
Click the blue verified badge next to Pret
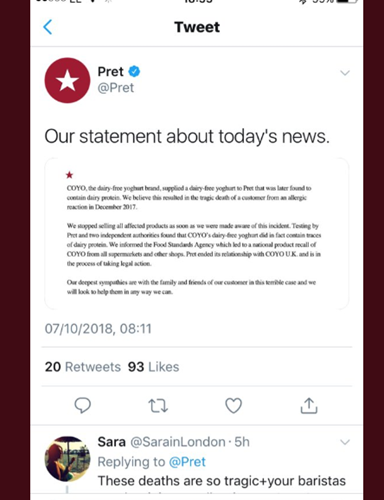pyautogui.click(x=134, y=71)
